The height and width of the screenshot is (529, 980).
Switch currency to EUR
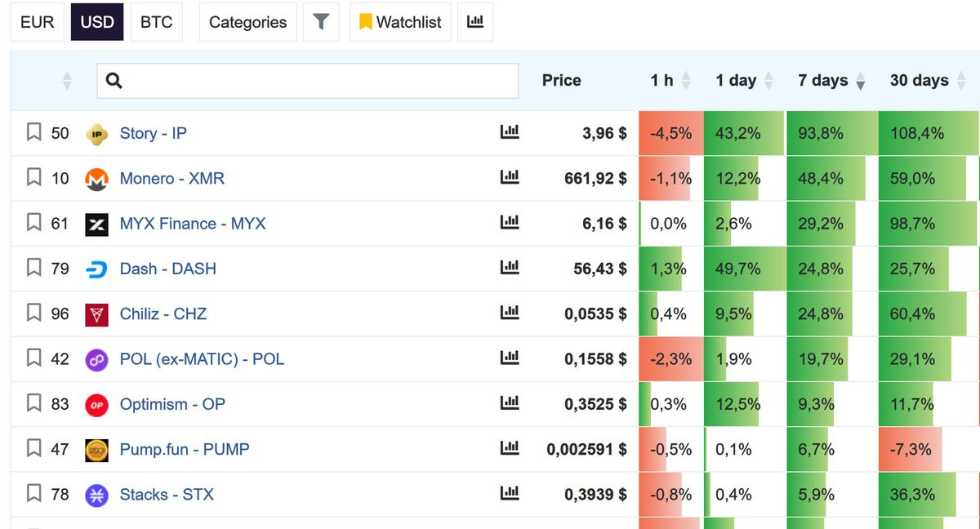[38, 22]
